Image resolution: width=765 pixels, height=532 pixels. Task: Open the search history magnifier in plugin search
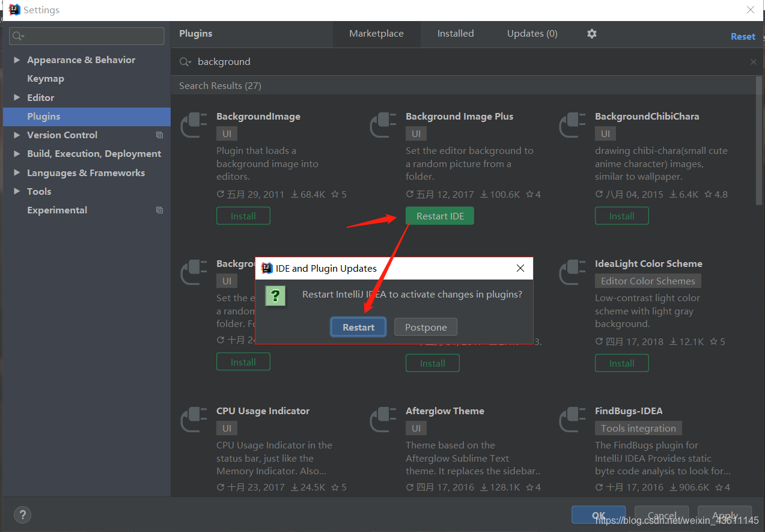coord(185,62)
